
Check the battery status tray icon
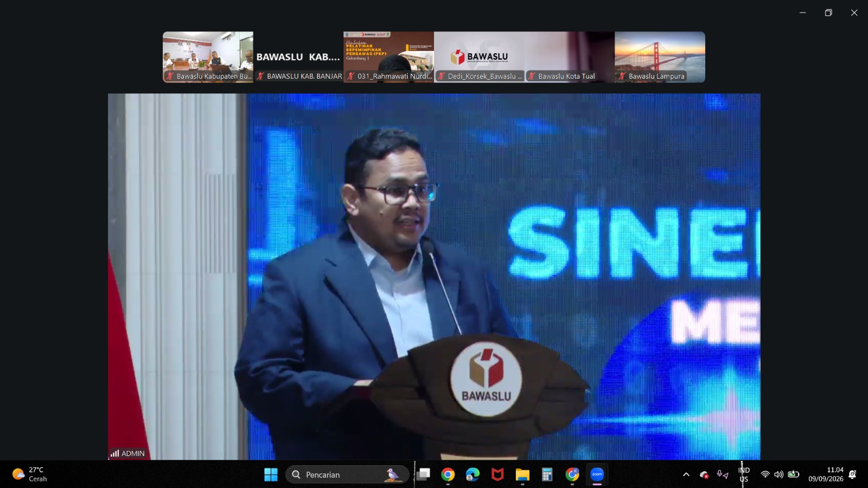coord(794,474)
